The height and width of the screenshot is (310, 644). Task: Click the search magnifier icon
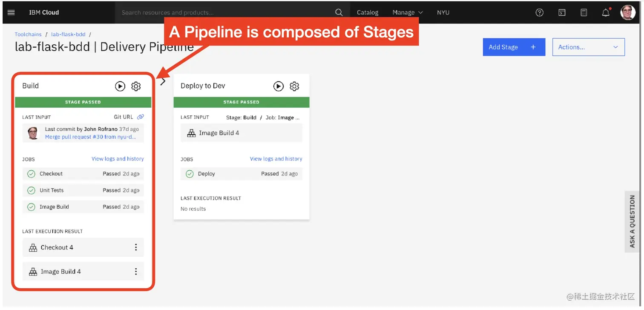339,12
